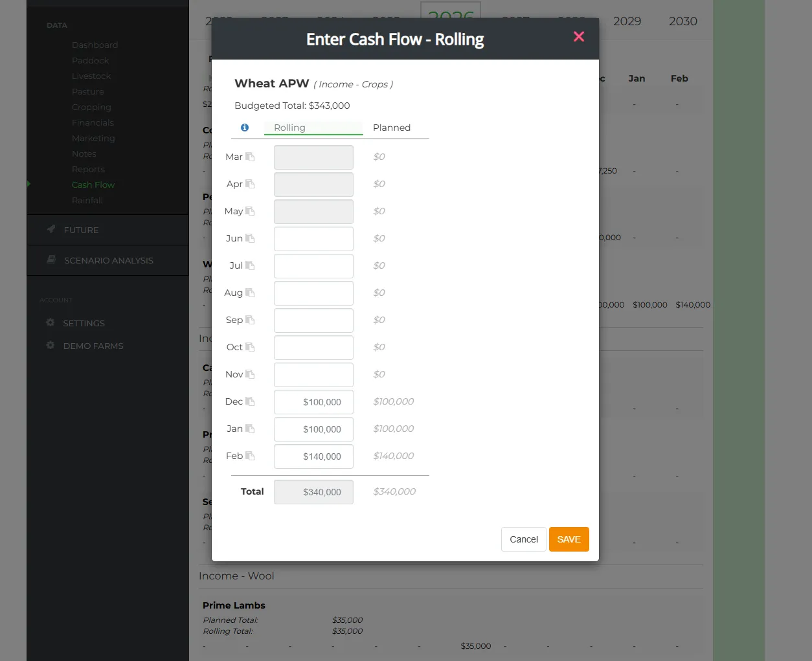
Task: Click the copy icon beside the Dec row
Action: coord(249,401)
